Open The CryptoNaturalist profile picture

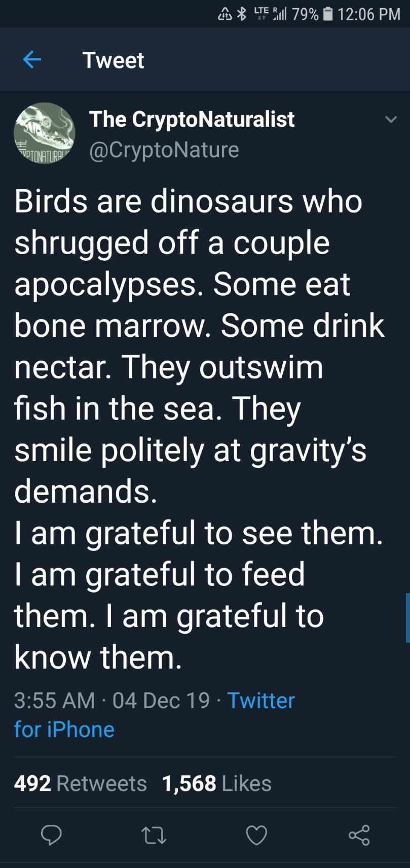pyautogui.click(x=45, y=133)
